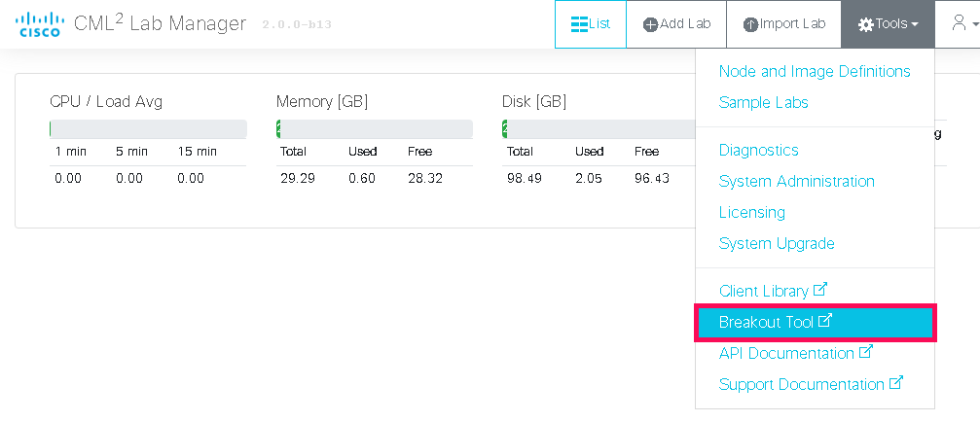Open Diagnostics from Tools menu

pos(758,150)
